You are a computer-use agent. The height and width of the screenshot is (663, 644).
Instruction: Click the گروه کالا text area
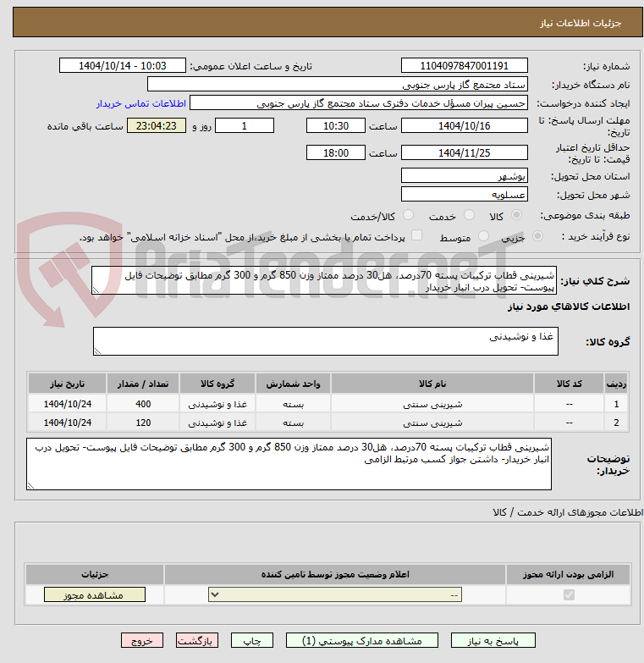[325, 340]
